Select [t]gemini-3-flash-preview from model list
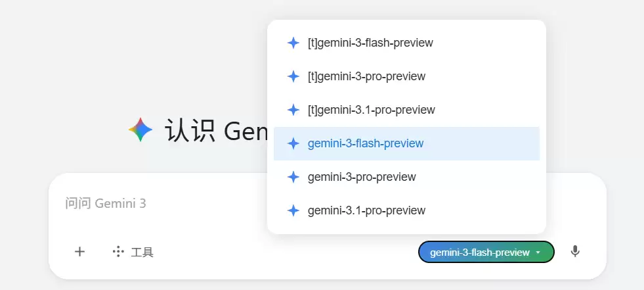Viewport: 644px width, 290px height. click(x=370, y=43)
